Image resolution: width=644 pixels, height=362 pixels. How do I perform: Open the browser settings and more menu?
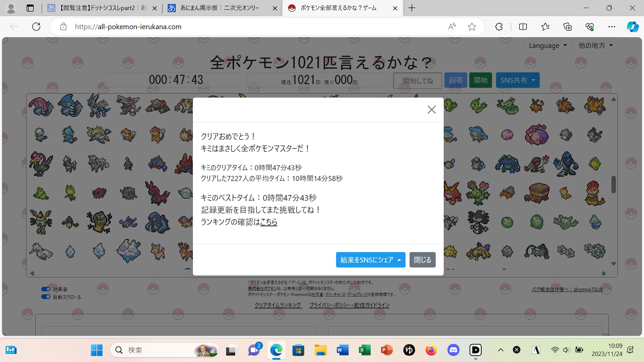[612, 26]
